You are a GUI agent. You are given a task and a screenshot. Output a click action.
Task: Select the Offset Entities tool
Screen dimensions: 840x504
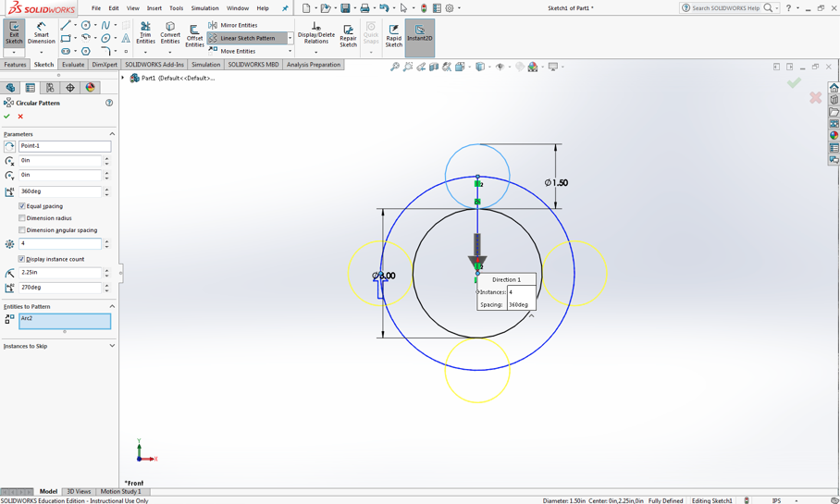[x=194, y=36]
